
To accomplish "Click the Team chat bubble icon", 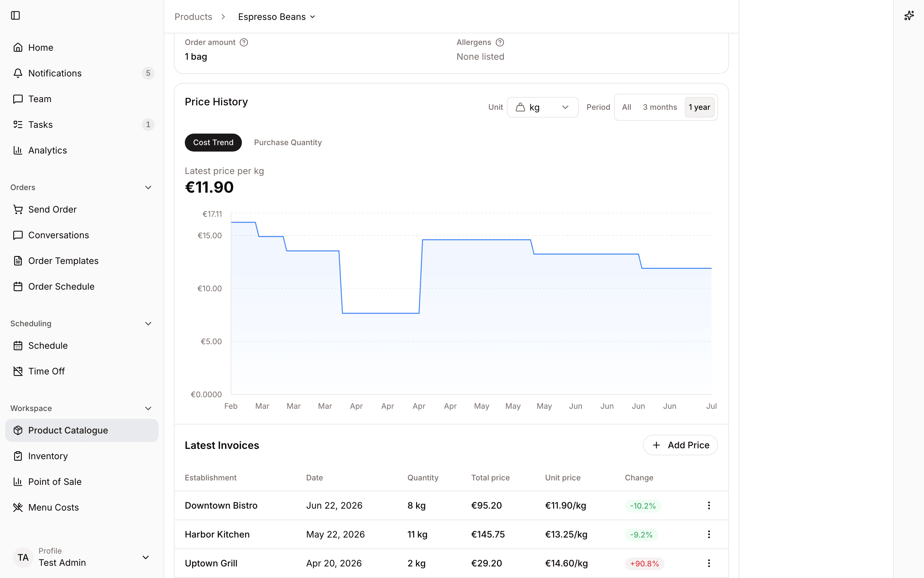I will (18, 99).
